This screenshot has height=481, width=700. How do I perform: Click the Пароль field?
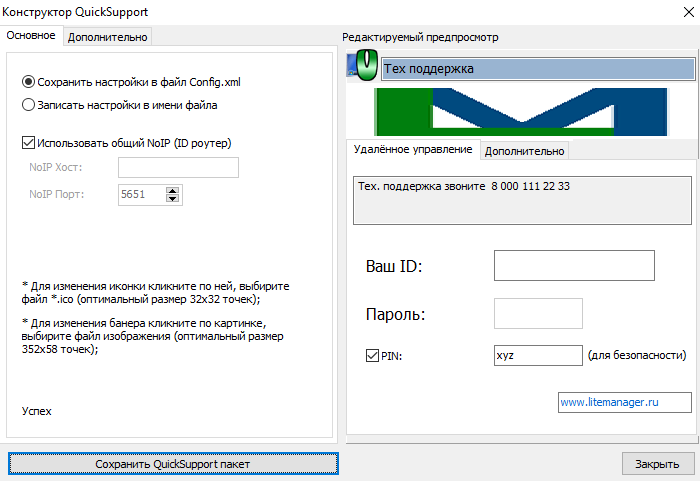point(538,314)
